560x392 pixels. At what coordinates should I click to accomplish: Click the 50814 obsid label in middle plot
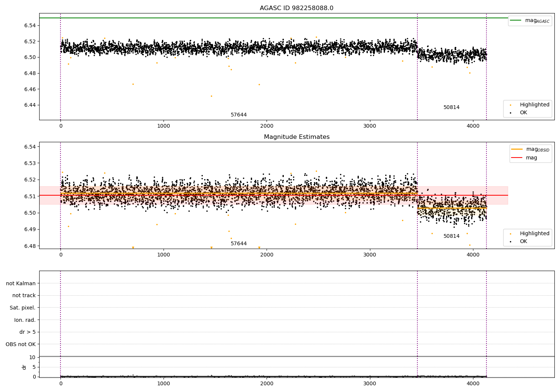[451, 236]
